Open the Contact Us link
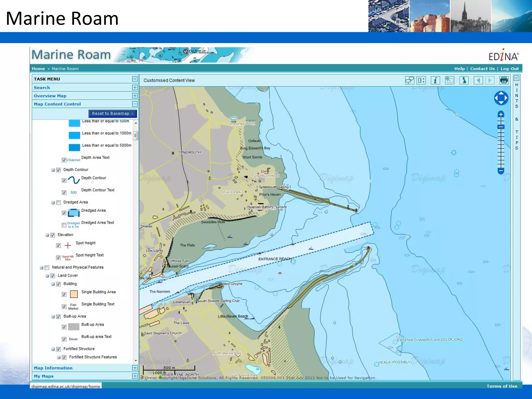Viewport: 532px width, 399px height. (482, 69)
